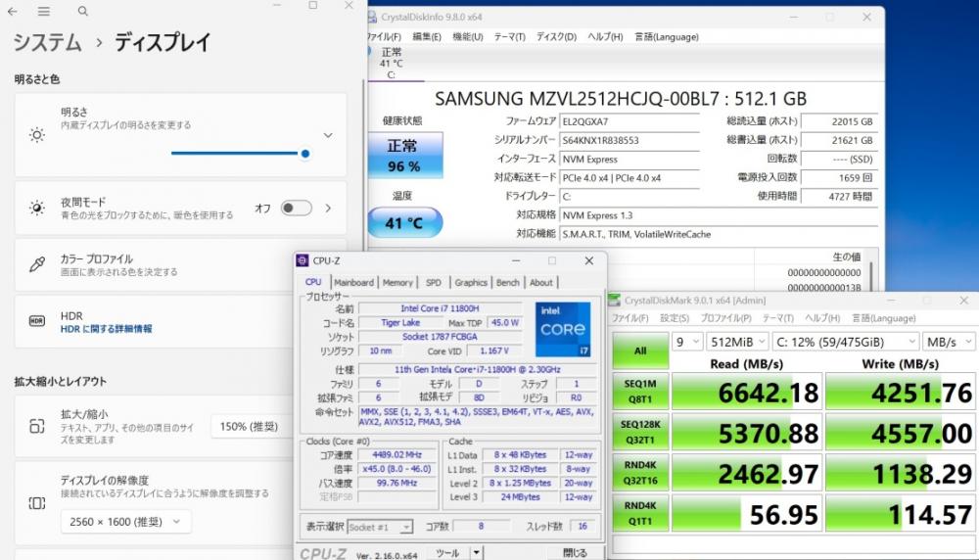This screenshot has height=560, width=979.
Task: Switch to the Memory tab in CPU-Z
Action: [x=397, y=282]
